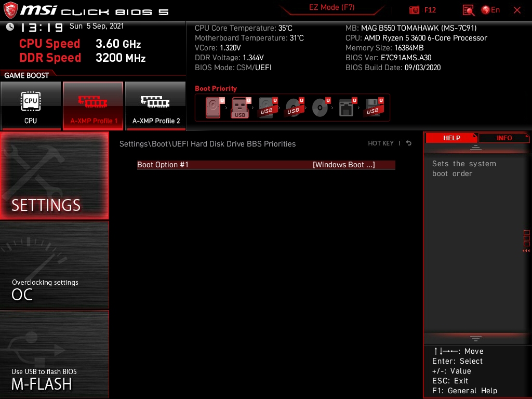Open the SETTINGS section

54,176
